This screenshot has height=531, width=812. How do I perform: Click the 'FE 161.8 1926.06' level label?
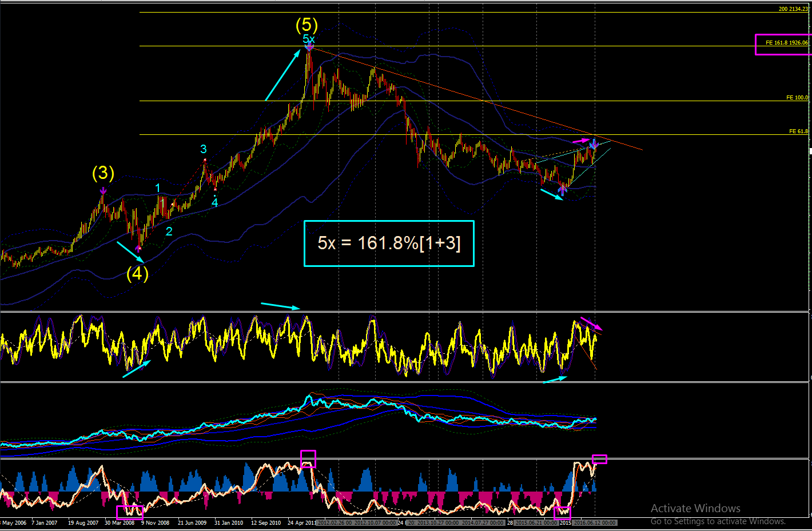pyautogui.click(x=787, y=43)
